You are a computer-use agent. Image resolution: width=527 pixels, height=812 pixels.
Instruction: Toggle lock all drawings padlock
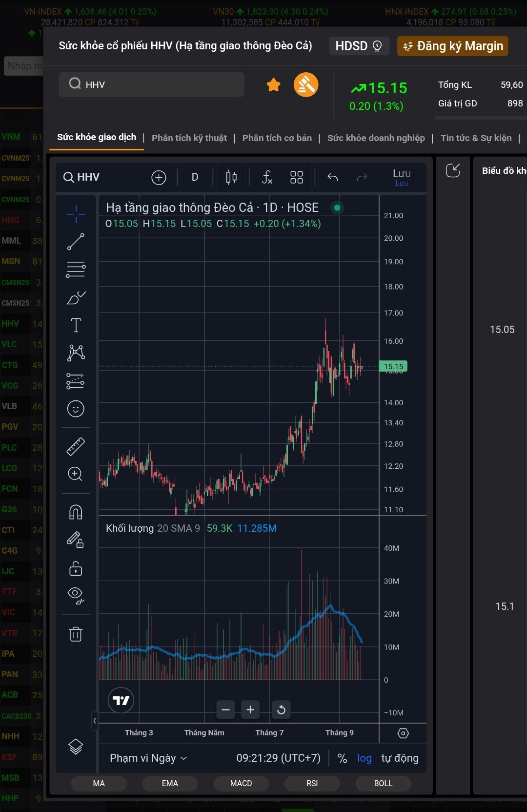pyautogui.click(x=76, y=569)
